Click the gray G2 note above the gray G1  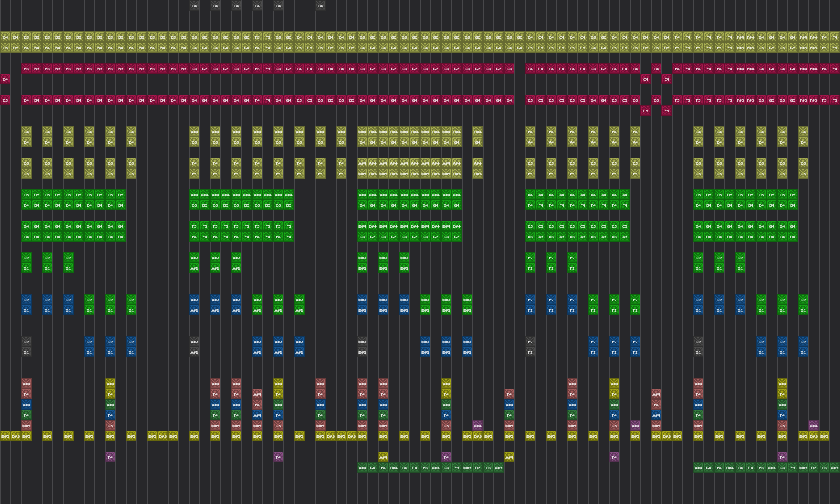pyautogui.click(x=26, y=341)
